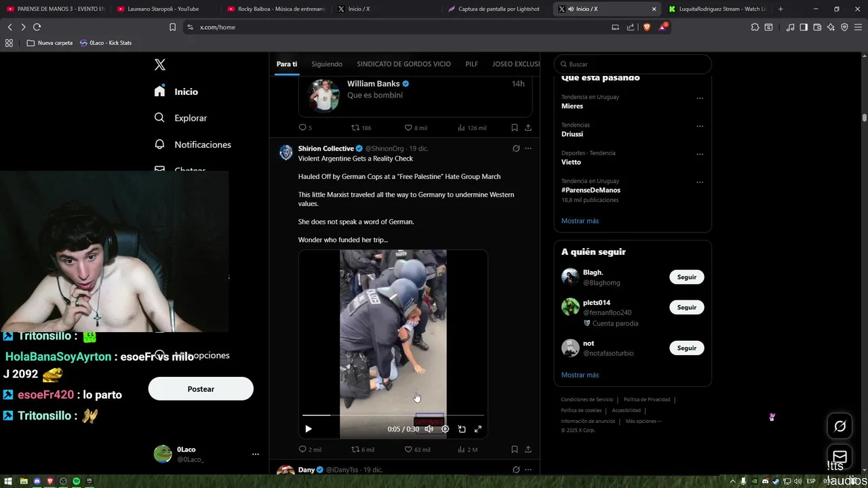Switch to Siguiendo timeline tab

click(327, 64)
